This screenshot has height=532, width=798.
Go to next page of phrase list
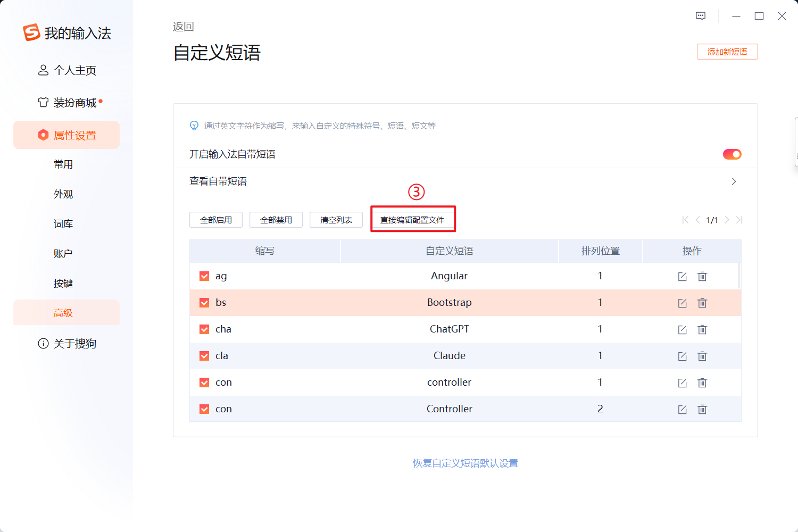click(727, 220)
